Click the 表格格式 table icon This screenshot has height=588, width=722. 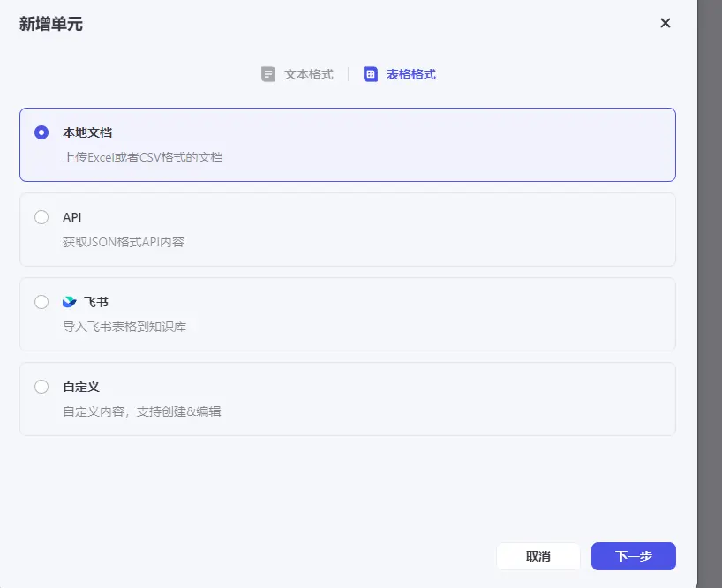tap(371, 74)
